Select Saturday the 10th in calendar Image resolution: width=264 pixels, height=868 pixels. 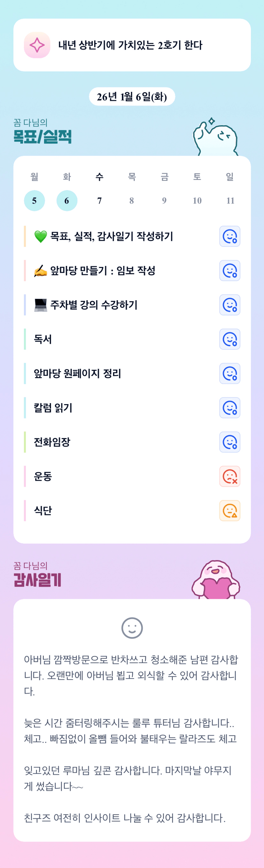(x=197, y=201)
